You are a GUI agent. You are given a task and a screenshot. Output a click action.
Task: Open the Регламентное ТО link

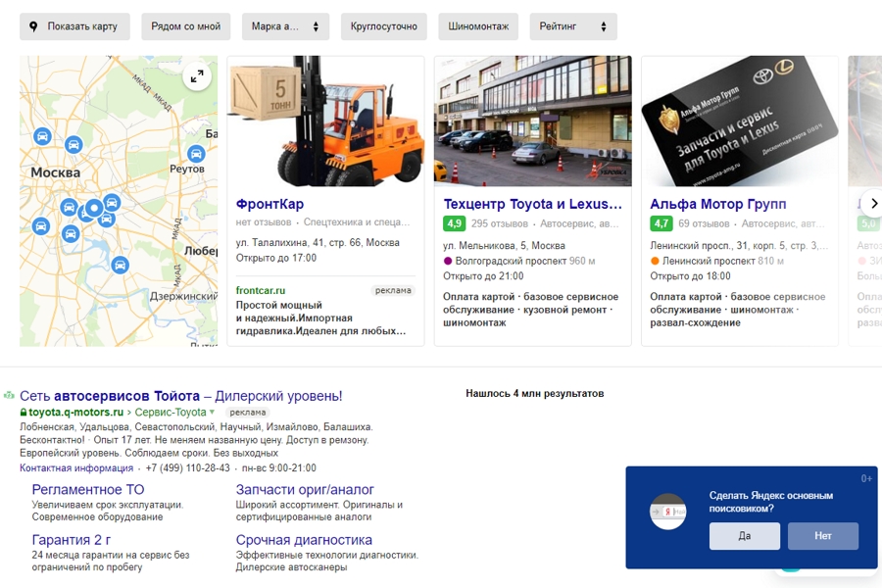(x=88, y=489)
